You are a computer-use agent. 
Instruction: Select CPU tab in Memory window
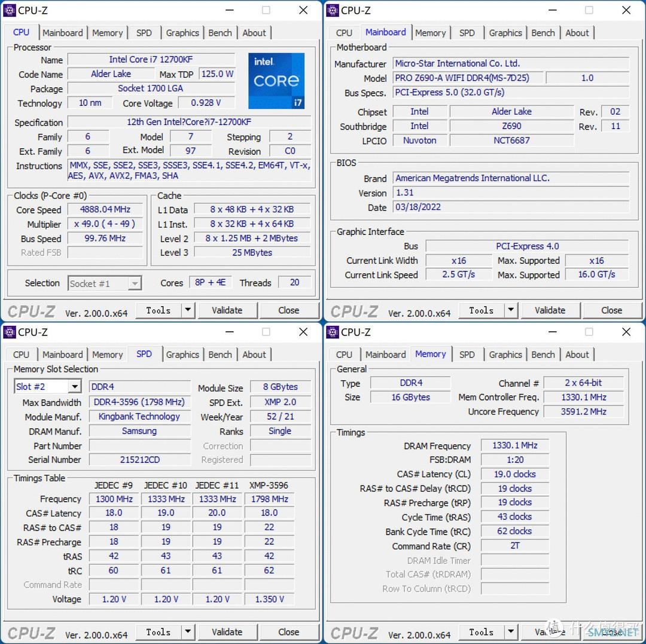344,355
